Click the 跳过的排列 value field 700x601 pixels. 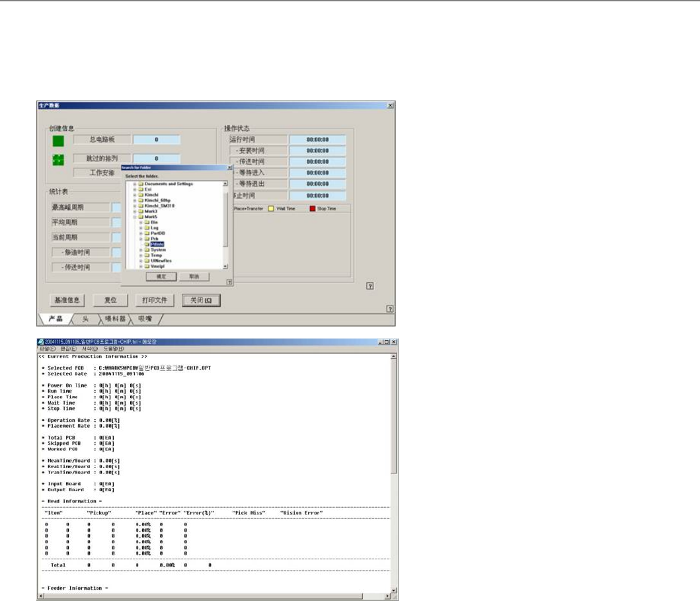pyautogui.click(x=157, y=159)
